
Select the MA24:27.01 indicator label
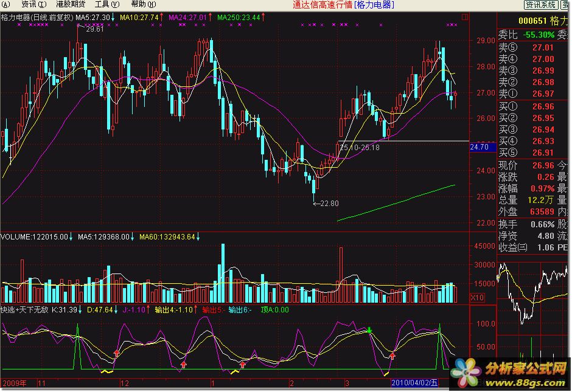click(190, 17)
